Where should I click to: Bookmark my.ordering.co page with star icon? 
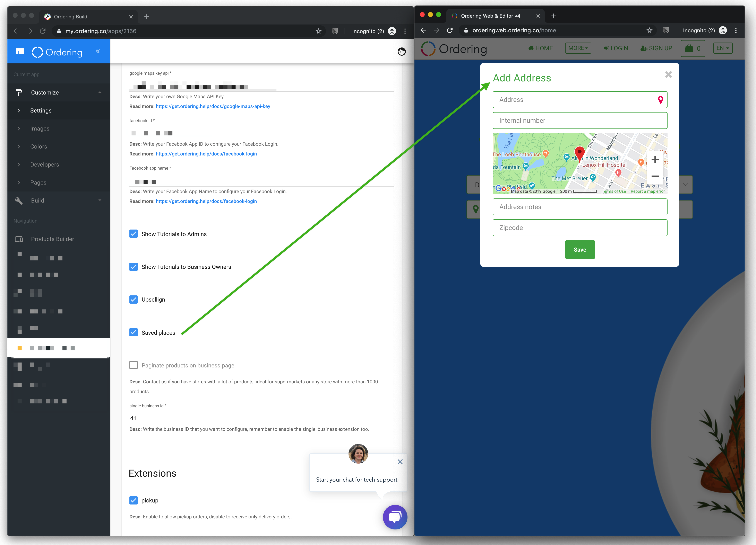pos(318,31)
